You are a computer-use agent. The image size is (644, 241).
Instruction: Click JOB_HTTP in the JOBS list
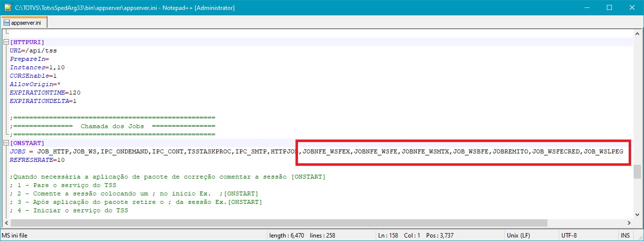click(x=53, y=151)
